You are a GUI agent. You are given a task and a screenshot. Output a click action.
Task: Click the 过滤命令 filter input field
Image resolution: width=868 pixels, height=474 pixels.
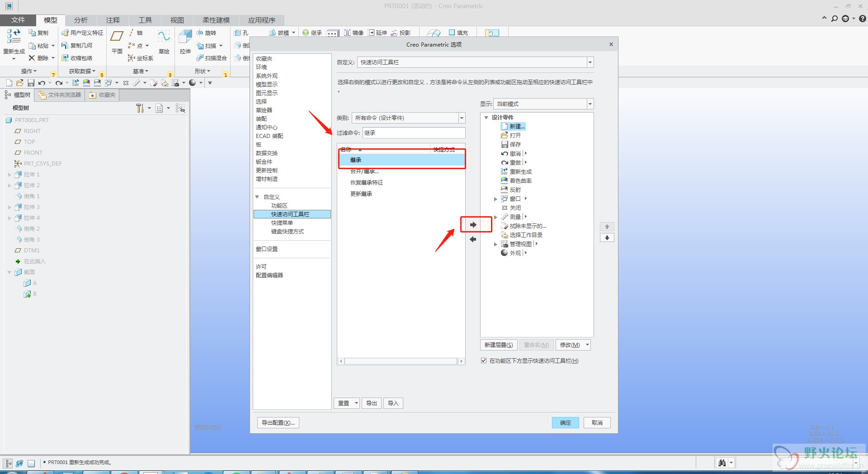[x=414, y=133]
